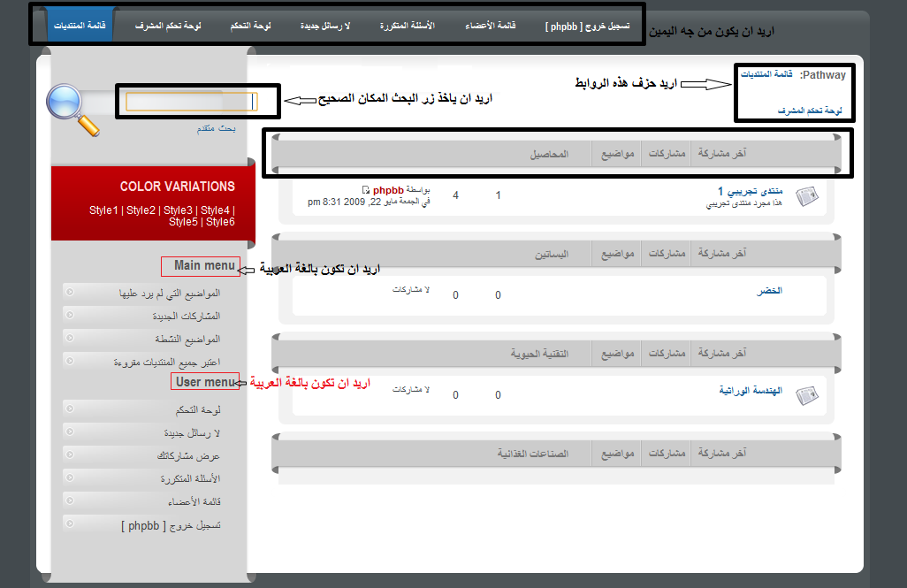Click the phpbb username in last post
The image size is (907, 588).
[387, 190]
